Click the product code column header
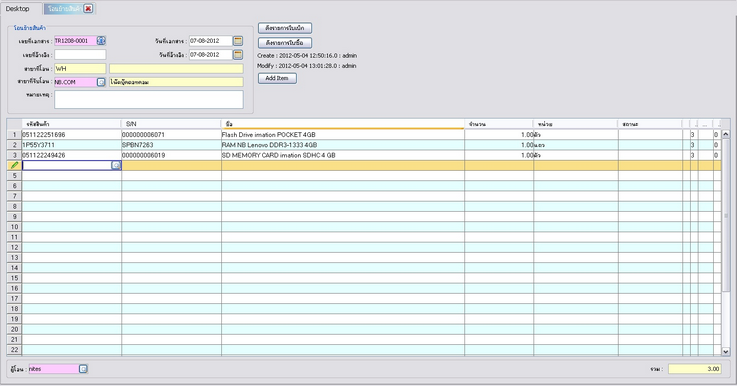This screenshot has height=386, width=737. (72, 124)
